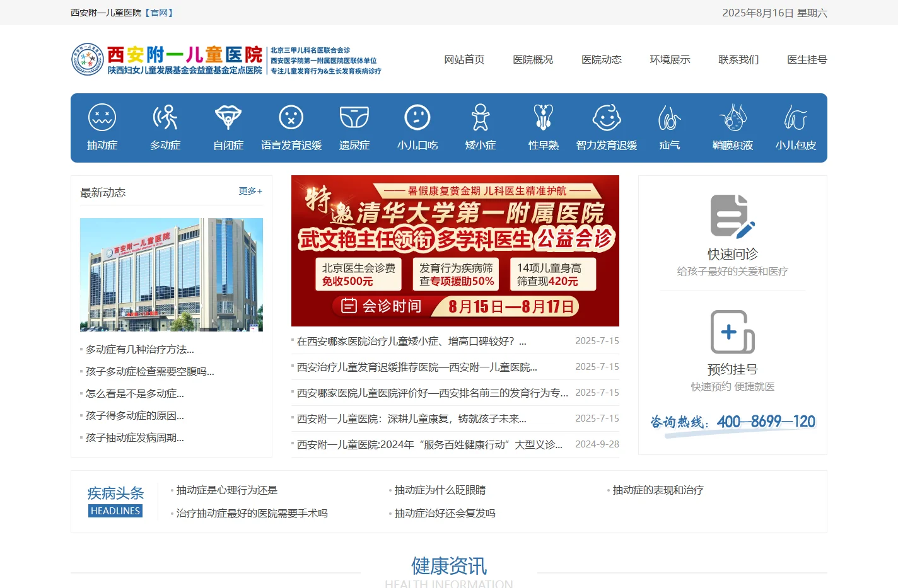Click the 西安附一儿童医院【官网】 top text
The image size is (898, 588).
point(123,13)
